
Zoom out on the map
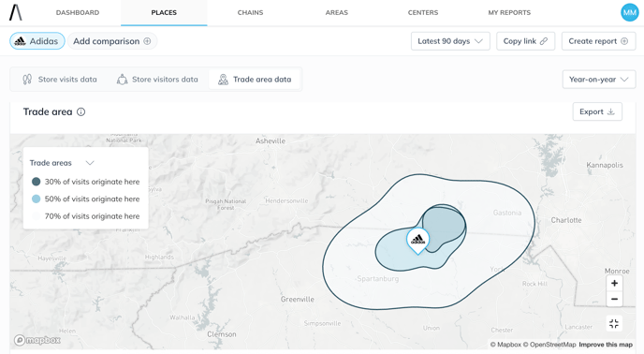[614, 299]
